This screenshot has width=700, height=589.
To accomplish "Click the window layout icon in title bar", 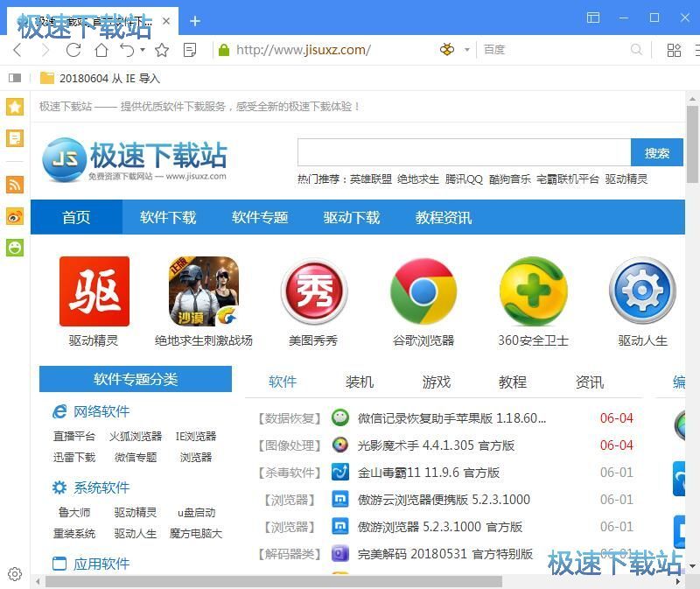I will 593,18.
